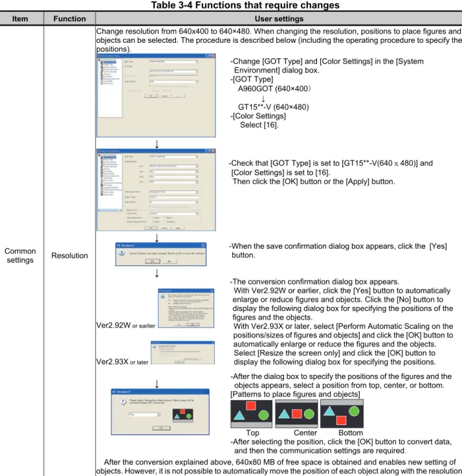Click '[Patterns to place figures and objects]' text
The height and width of the screenshot is (476, 462).
click(x=295, y=394)
